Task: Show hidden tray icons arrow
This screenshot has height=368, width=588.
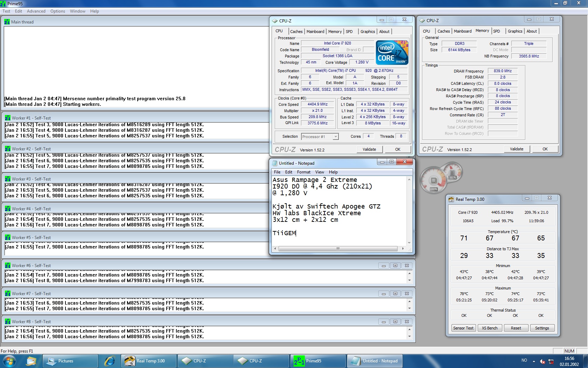Action: [x=534, y=361]
